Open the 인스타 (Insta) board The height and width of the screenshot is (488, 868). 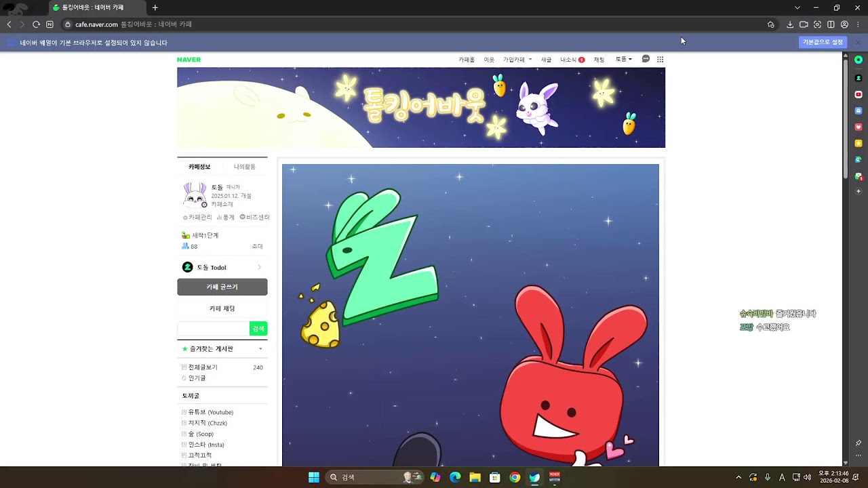click(205, 445)
